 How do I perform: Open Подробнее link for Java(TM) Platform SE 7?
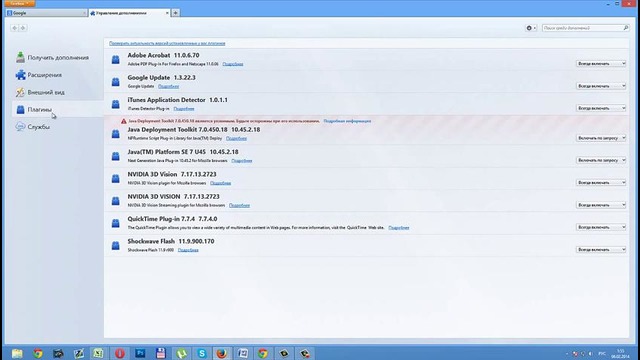click(x=242, y=161)
